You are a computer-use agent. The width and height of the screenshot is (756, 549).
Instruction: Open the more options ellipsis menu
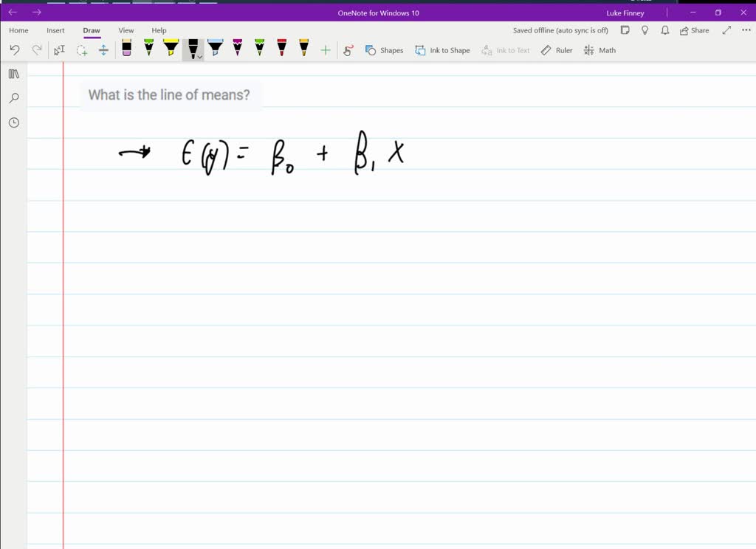pos(746,30)
